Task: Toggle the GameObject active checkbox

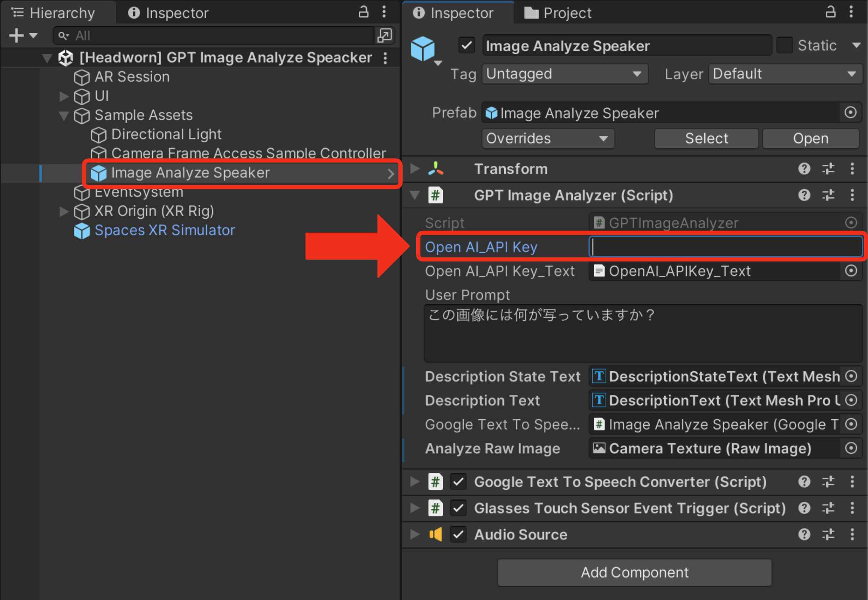Action: (x=467, y=45)
